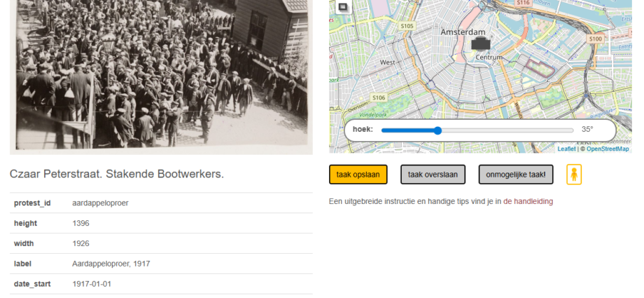Viewport: 644px width, 298px height.
Task: Select the date_start value '1917-01-01'
Action: [92, 284]
